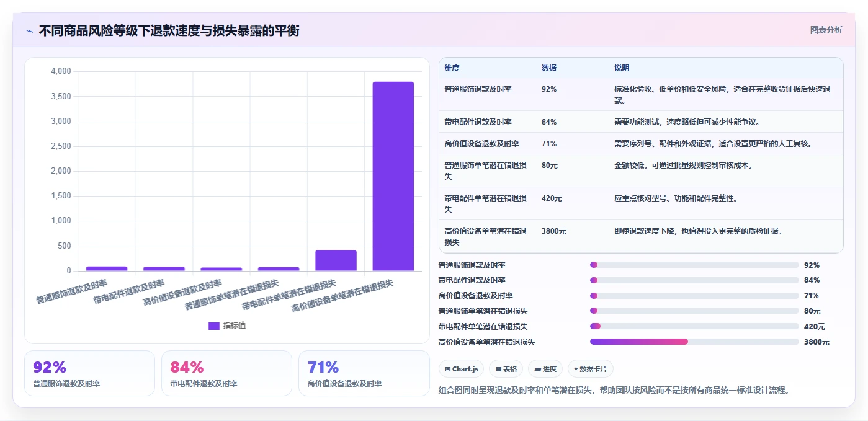Click the footer note starting 组合图同时呈现
868x421 pixels.
[x=614, y=390]
